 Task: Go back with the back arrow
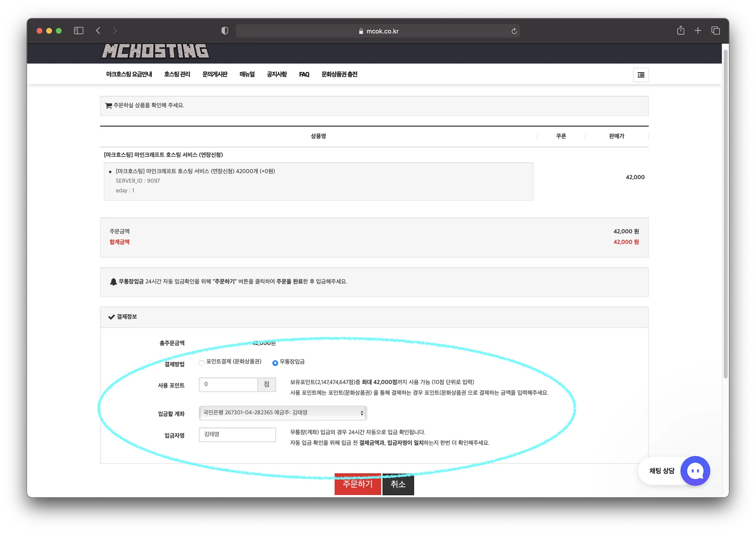[98, 31]
